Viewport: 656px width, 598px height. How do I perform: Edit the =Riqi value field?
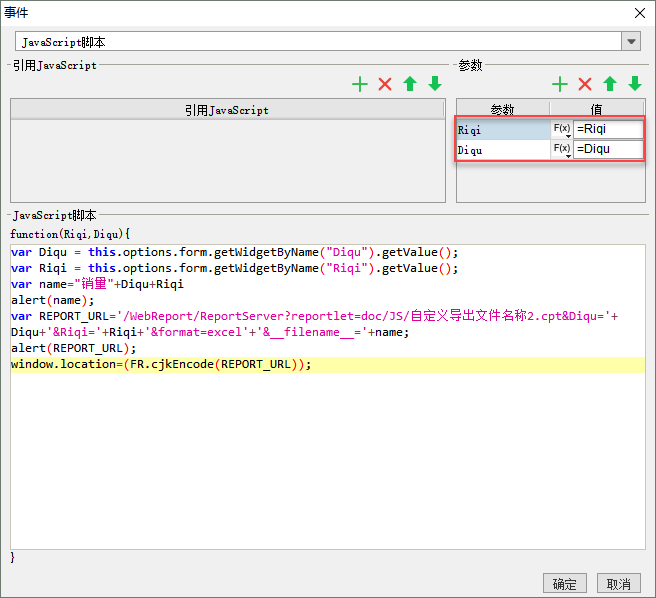pos(608,129)
